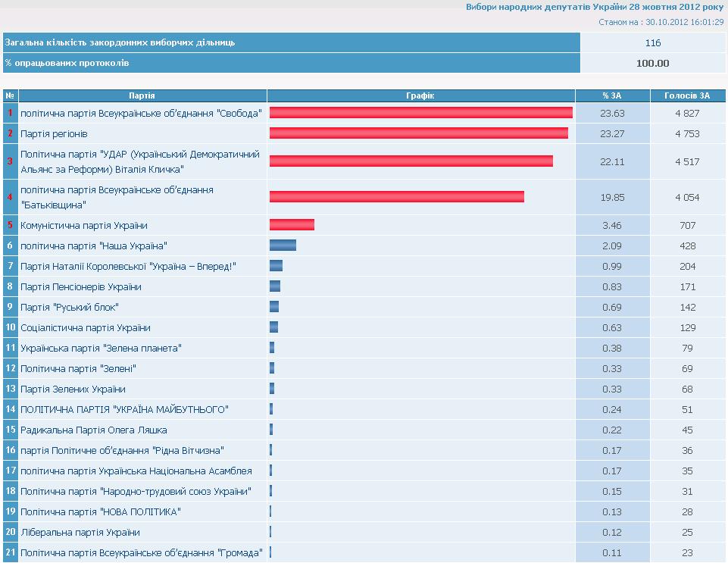Click vote count 4 827 for Свобода
Image resolution: width=728 pixels, height=563 pixels.
tap(686, 113)
